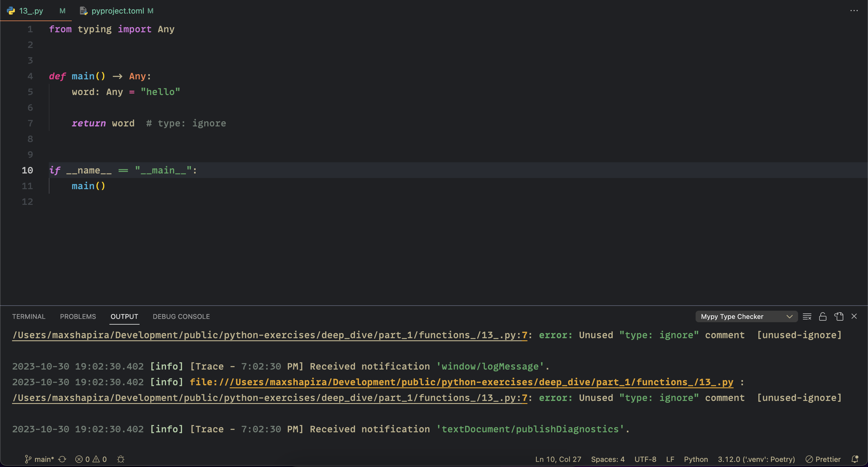Click the notifications bell icon
The width and height of the screenshot is (868, 467).
pyautogui.click(x=856, y=459)
